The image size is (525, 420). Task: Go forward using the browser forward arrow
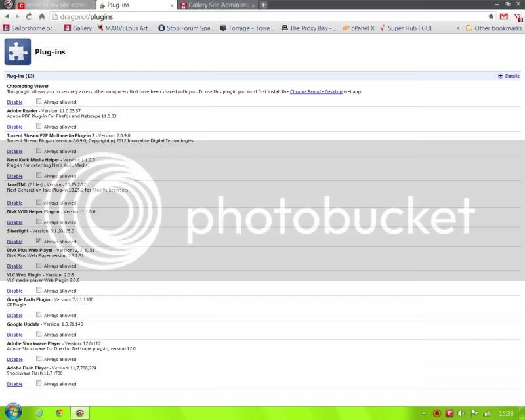click(x=18, y=16)
